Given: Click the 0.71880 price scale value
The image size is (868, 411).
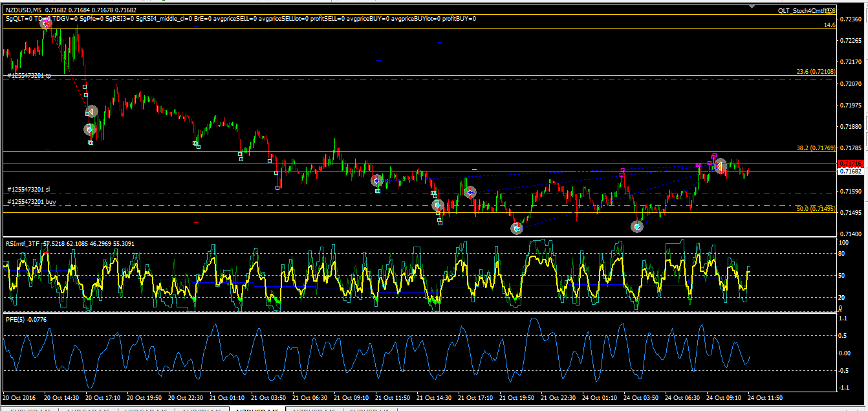Looking at the screenshot, I should (849, 127).
